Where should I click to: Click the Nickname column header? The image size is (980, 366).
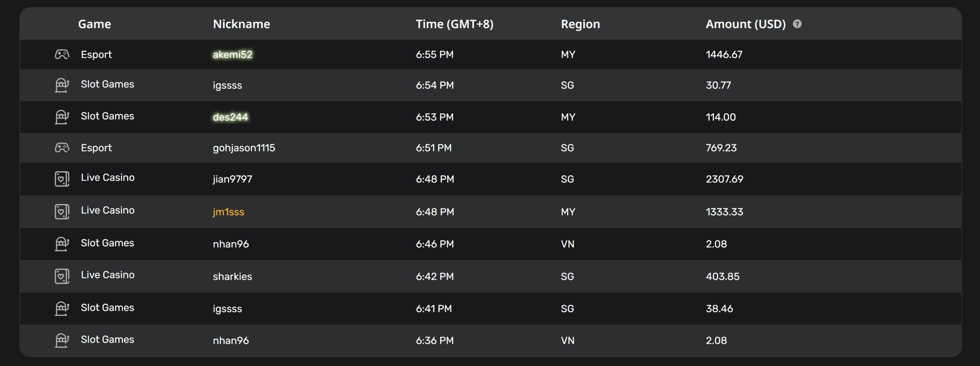pyautogui.click(x=241, y=24)
